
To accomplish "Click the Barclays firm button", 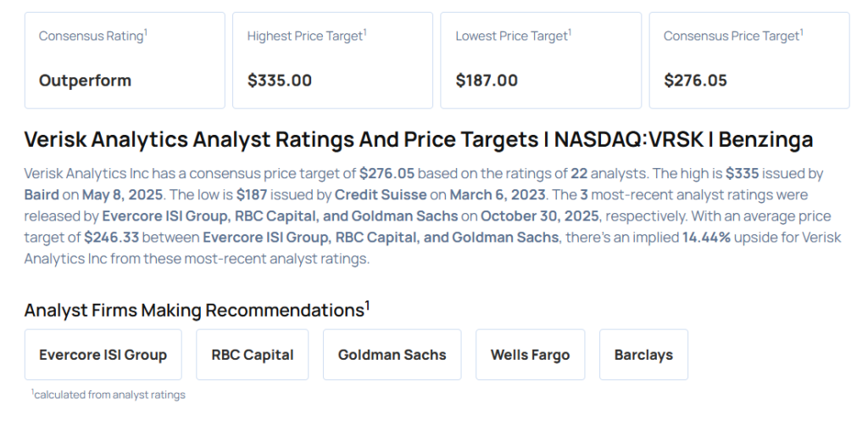I will [x=643, y=355].
